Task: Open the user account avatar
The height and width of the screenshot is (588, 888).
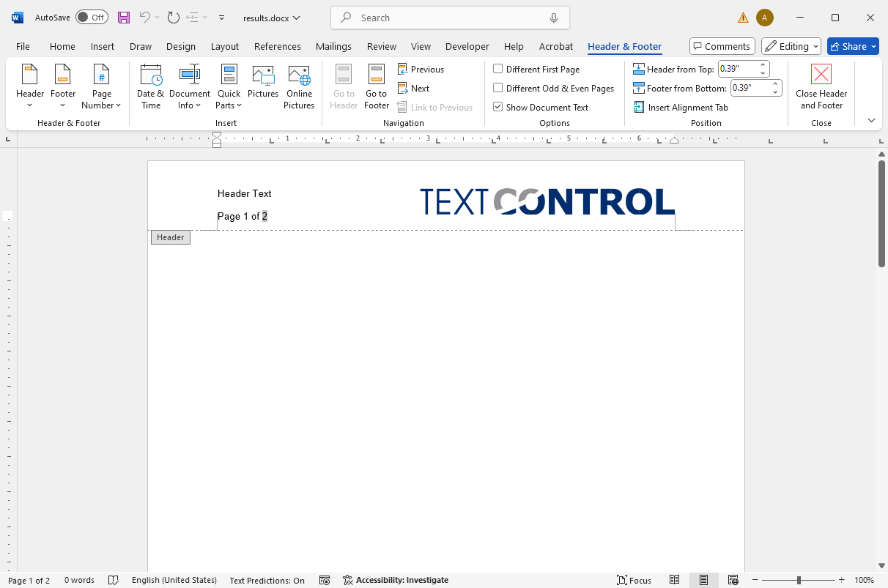Action: pos(765,18)
